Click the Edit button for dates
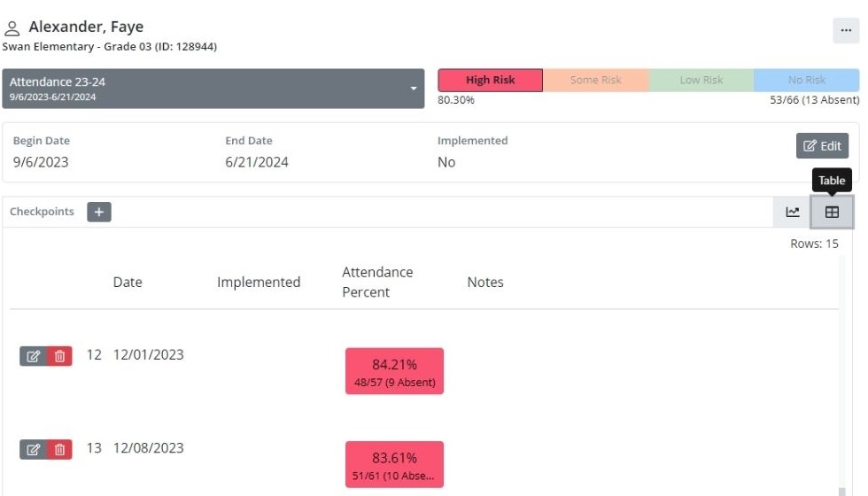 (822, 146)
